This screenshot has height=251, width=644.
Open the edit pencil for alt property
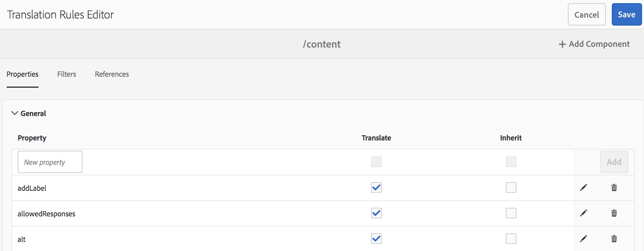[584, 239]
